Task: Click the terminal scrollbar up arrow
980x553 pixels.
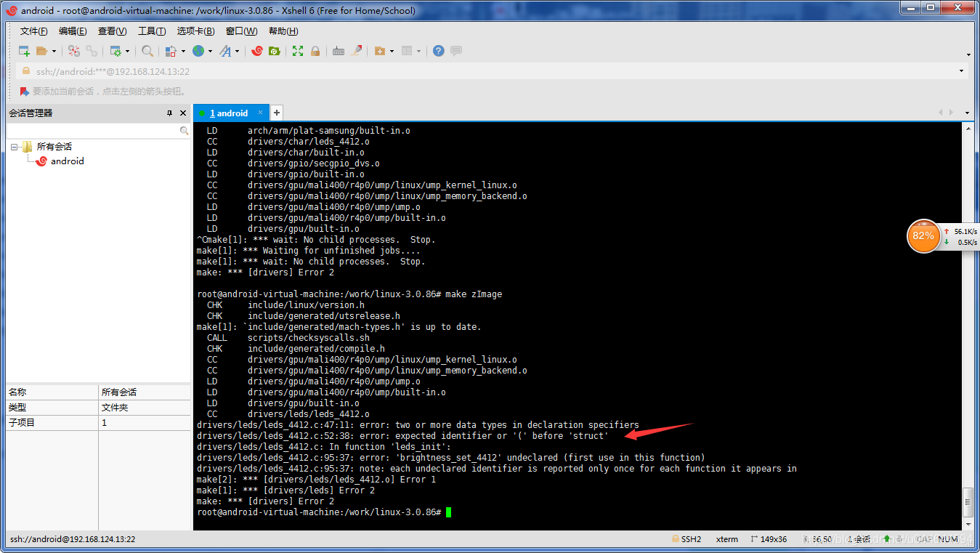Action: [967, 128]
